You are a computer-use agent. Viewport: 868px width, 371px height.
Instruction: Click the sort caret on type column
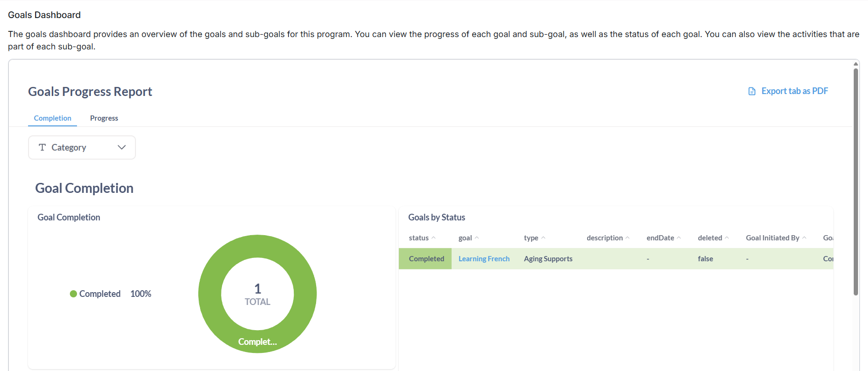[543, 237]
